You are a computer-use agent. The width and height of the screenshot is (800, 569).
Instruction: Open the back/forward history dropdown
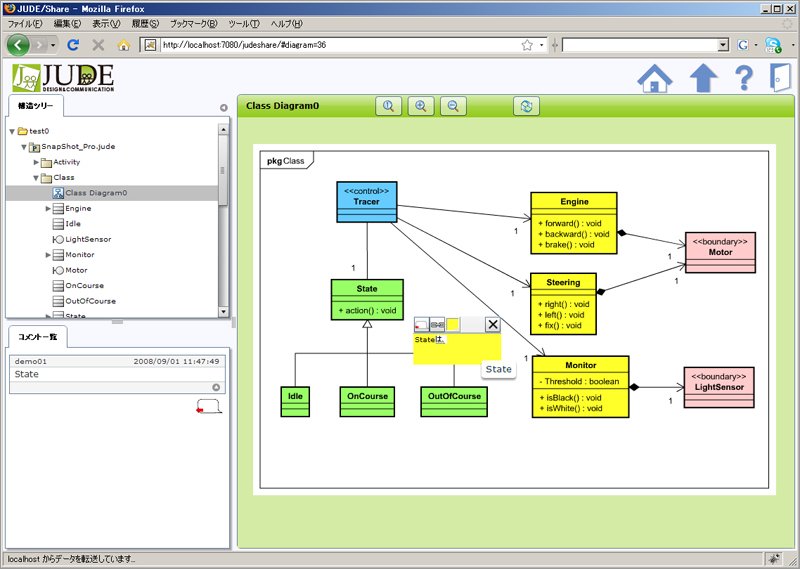point(53,45)
